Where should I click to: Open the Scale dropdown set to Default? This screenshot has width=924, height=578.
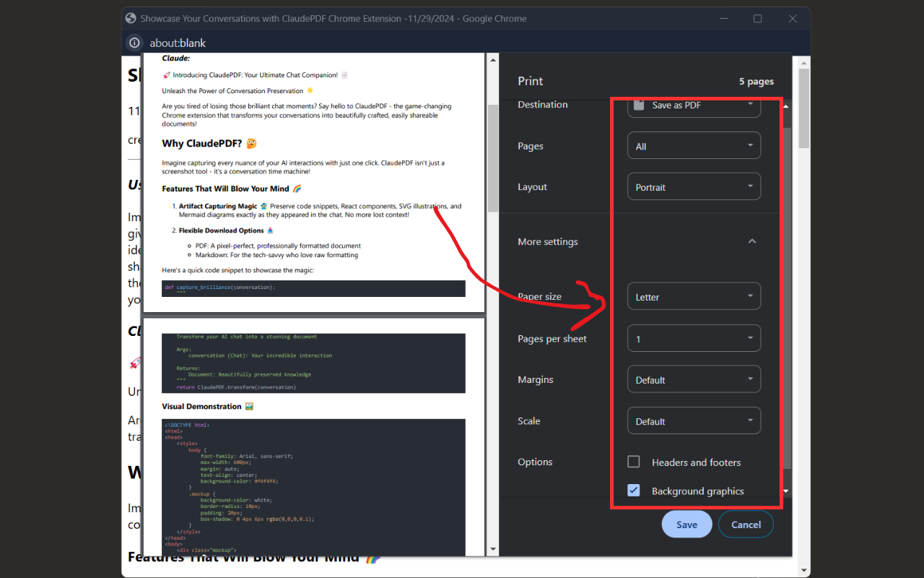pos(693,420)
